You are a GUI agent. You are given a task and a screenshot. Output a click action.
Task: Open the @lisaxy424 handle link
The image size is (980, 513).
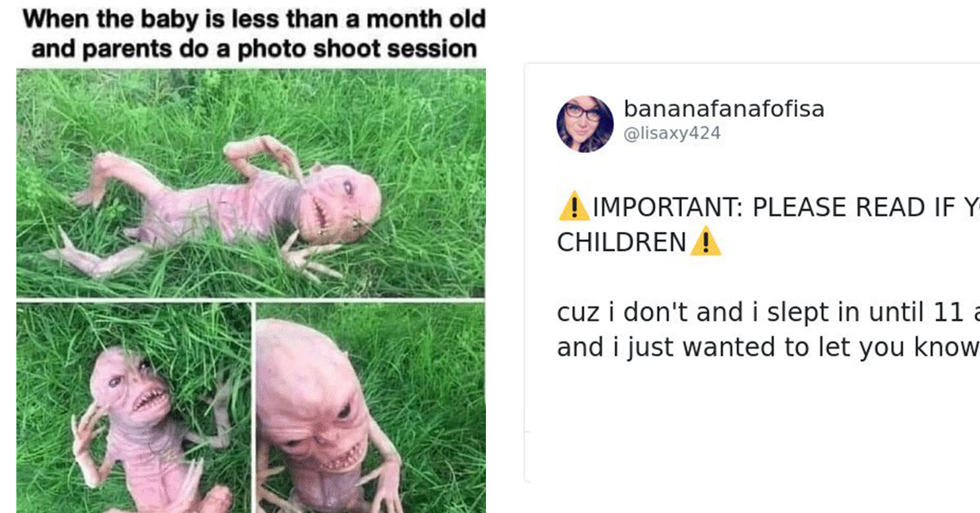click(x=672, y=134)
